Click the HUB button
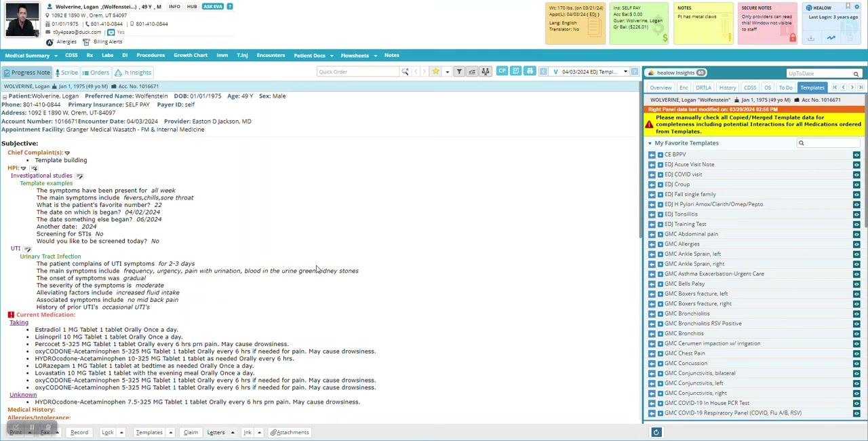 (192, 7)
